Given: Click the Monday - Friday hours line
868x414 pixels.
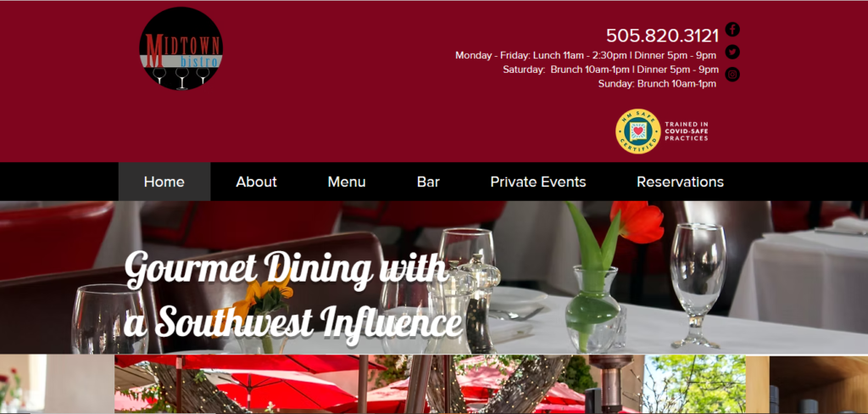Looking at the screenshot, I should tap(586, 55).
